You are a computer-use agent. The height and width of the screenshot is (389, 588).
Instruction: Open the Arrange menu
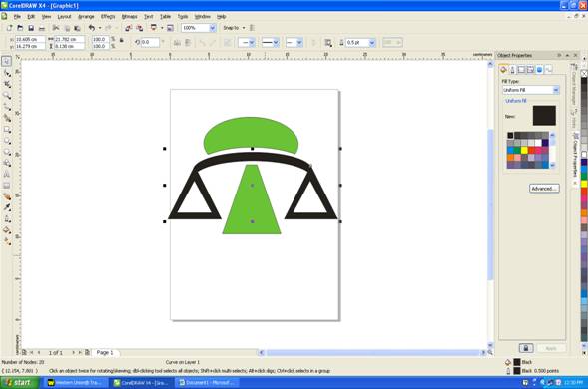pos(86,17)
